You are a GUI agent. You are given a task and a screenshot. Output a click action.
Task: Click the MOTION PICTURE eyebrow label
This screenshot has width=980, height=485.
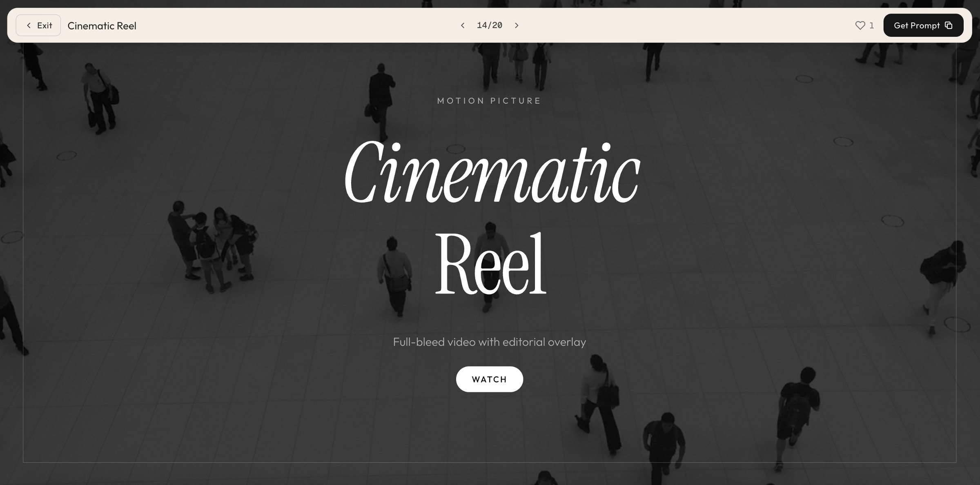489,101
